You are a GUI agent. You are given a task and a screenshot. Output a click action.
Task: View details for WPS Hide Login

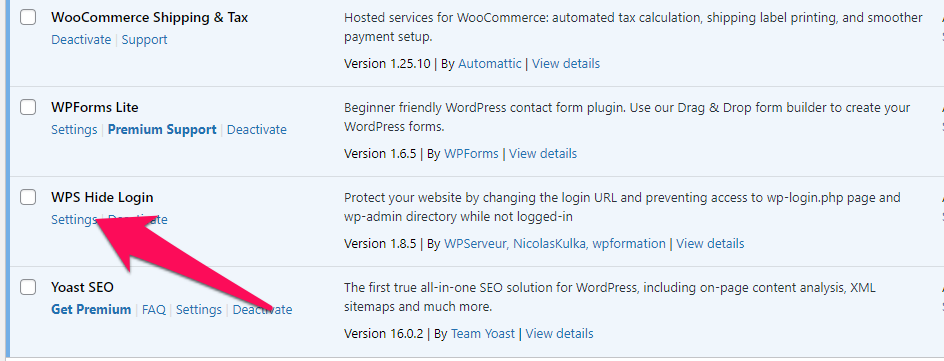710,244
